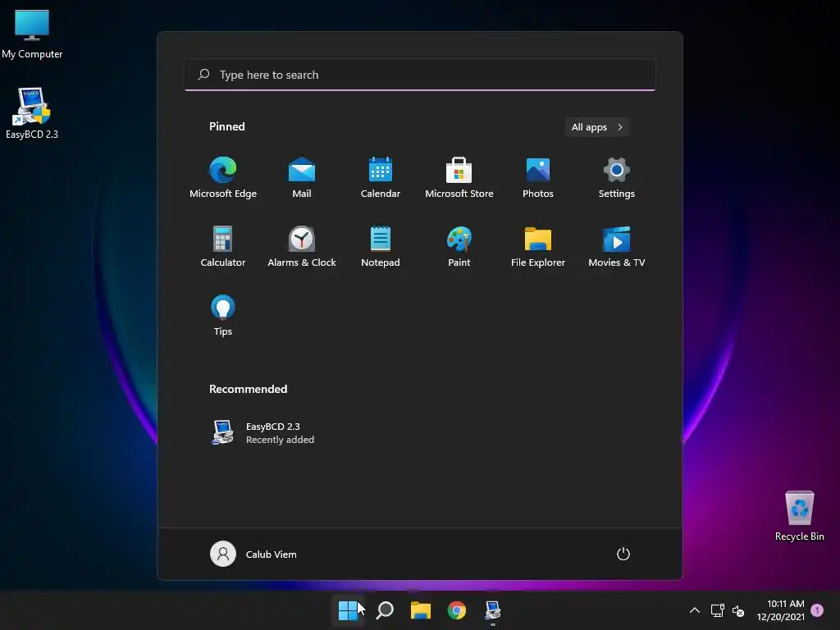Launch Google Chrome from taskbar
Screen dimensions: 840x630
[456, 610]
